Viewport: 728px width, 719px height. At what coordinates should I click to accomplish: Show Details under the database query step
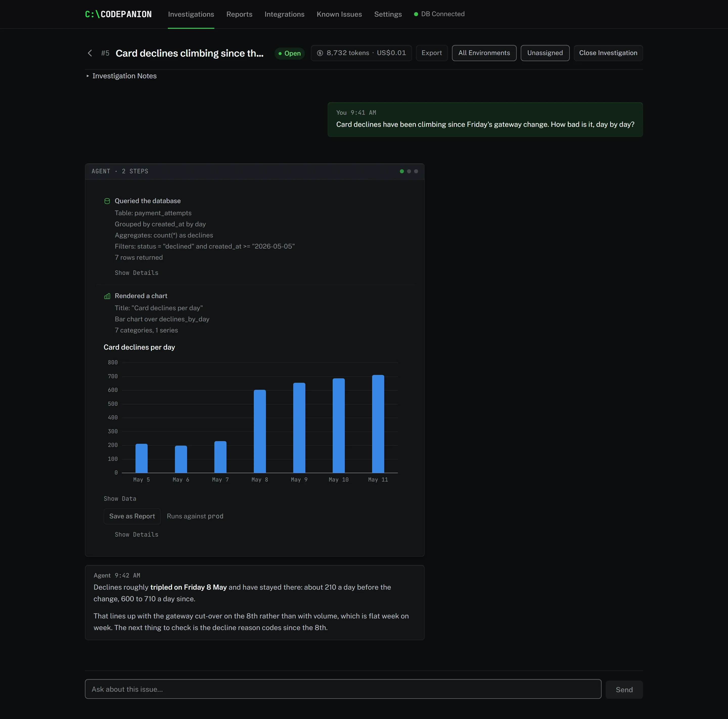pos(136,273)
